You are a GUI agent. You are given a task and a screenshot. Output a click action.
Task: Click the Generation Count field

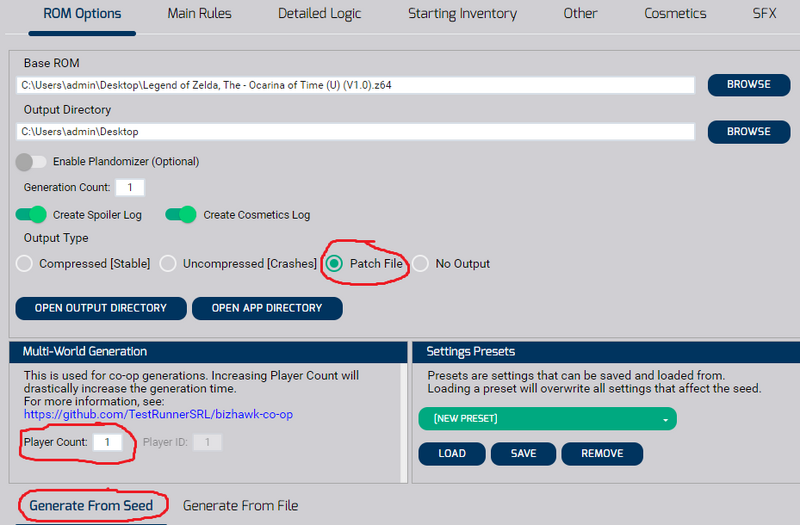[x=130, y=188]
